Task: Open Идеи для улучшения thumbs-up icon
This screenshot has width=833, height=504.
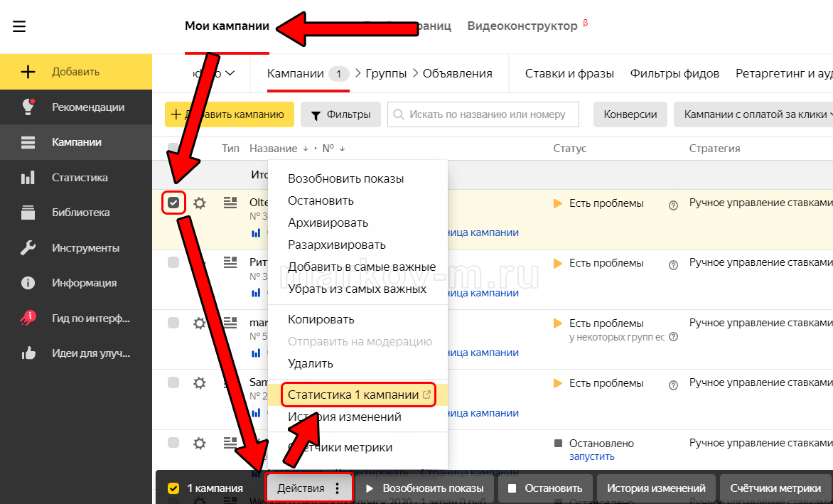Action: (x=28, y=353)
